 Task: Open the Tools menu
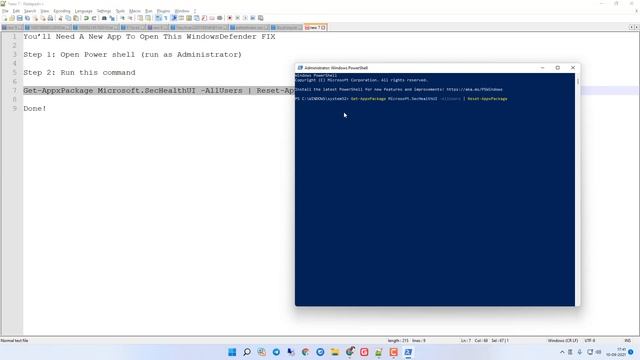120,11
